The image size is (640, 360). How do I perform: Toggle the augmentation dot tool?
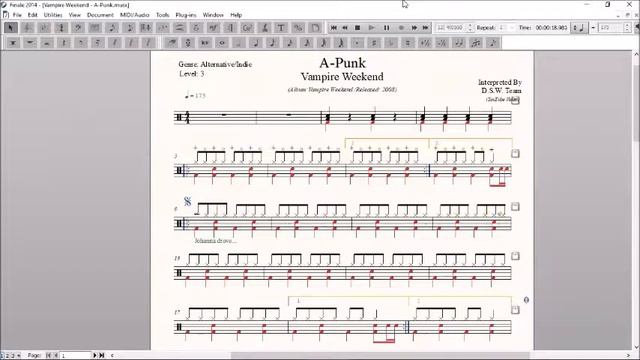[x=357, y=43]
